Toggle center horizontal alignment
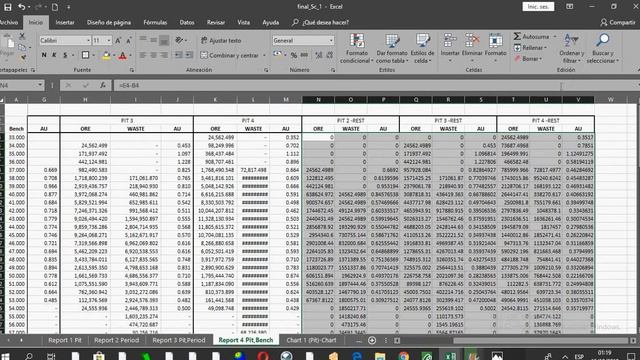This screenshot has width=640, height=360. coord(153,55)
